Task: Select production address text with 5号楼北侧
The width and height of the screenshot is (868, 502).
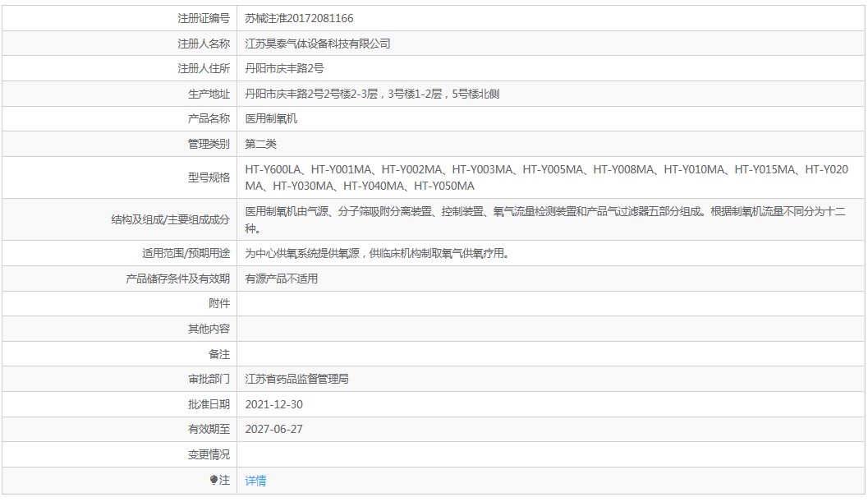Action: [x=372, y=94]
